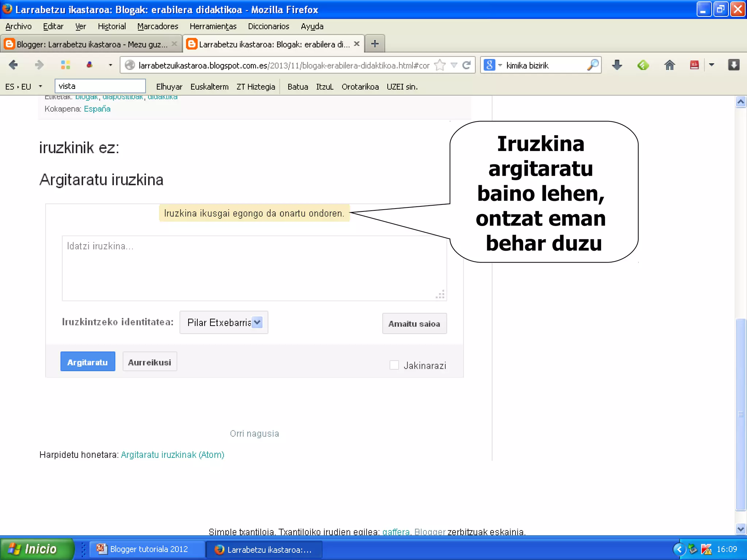Image resolution: width=747 pixels, height=560 pixels.
Task: Open a new tab with plus icon
Action: (375, 44)
